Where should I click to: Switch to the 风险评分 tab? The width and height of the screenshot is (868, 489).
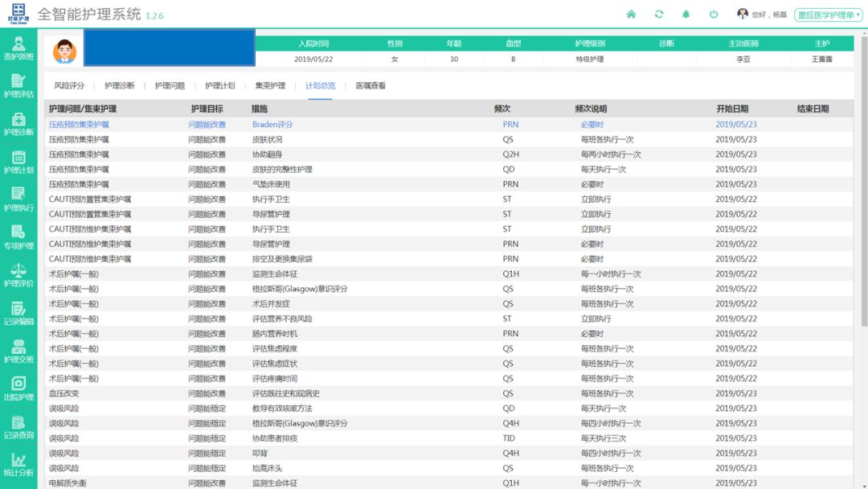tap(69, 85)
